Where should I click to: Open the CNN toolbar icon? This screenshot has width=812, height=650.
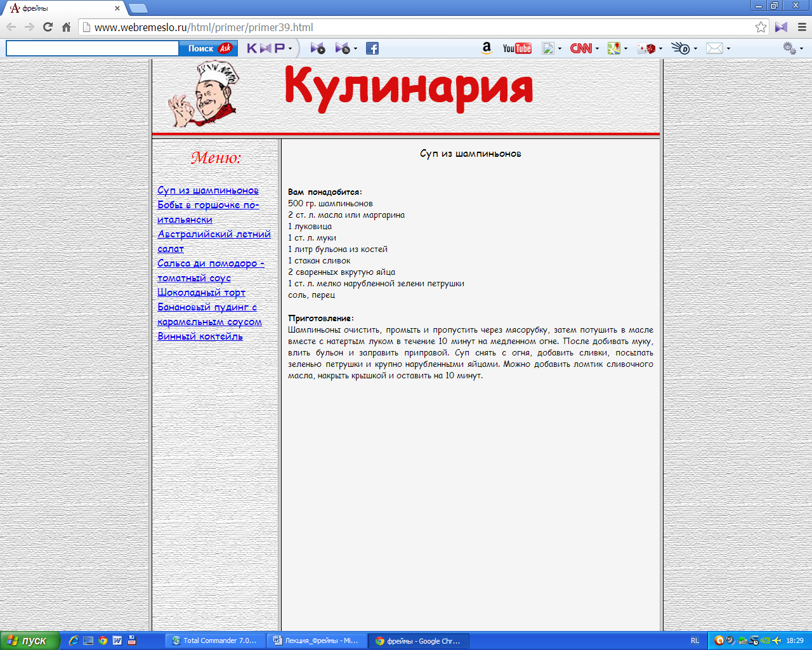[580, 48]
